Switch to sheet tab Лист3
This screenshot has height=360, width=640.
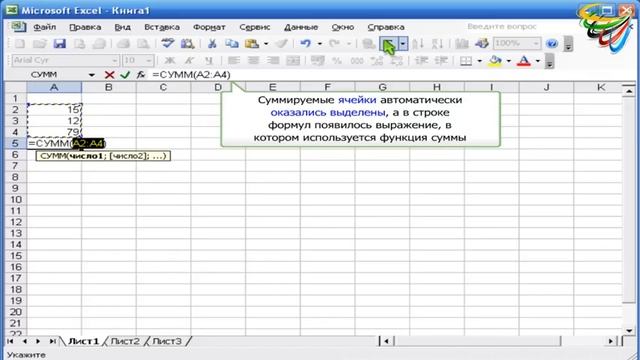(x=167, y=341)
